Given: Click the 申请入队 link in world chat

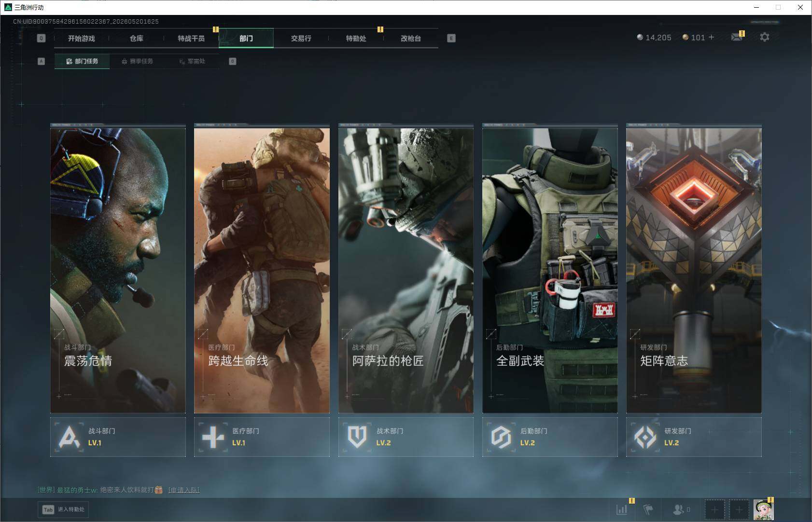Looking at the screenshot, I should (x=184, y=490).
